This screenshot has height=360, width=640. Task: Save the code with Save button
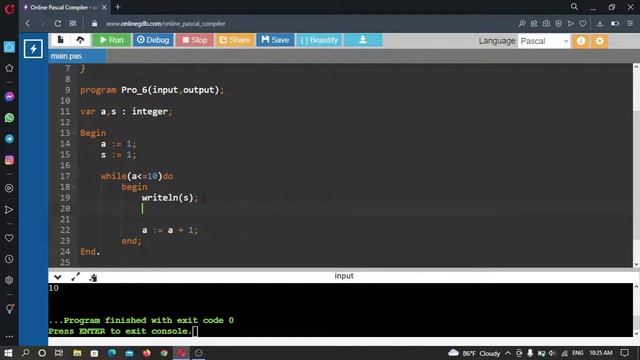coord(275,40)
